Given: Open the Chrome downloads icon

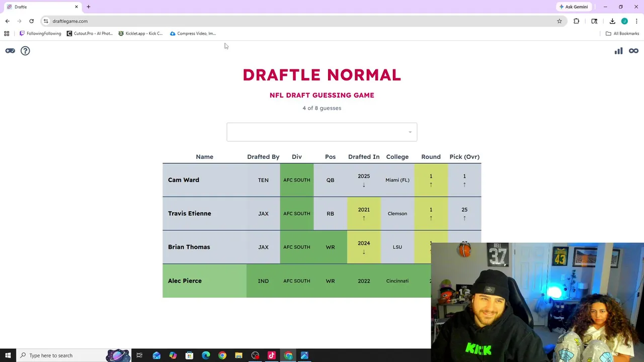Looking at the screenshot, I should coord(612,21).
